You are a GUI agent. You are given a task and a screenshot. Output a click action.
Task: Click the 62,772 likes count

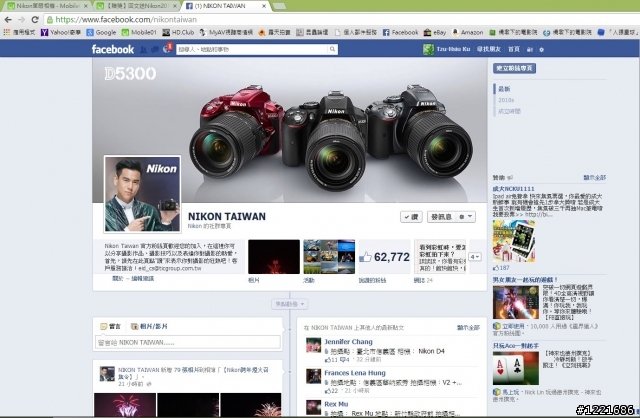coord(391,257)
